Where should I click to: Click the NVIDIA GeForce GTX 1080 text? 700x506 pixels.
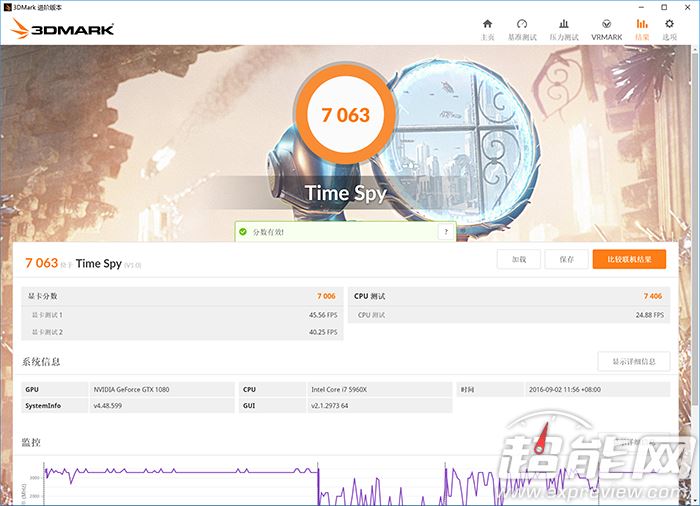(x=131, y=389)
